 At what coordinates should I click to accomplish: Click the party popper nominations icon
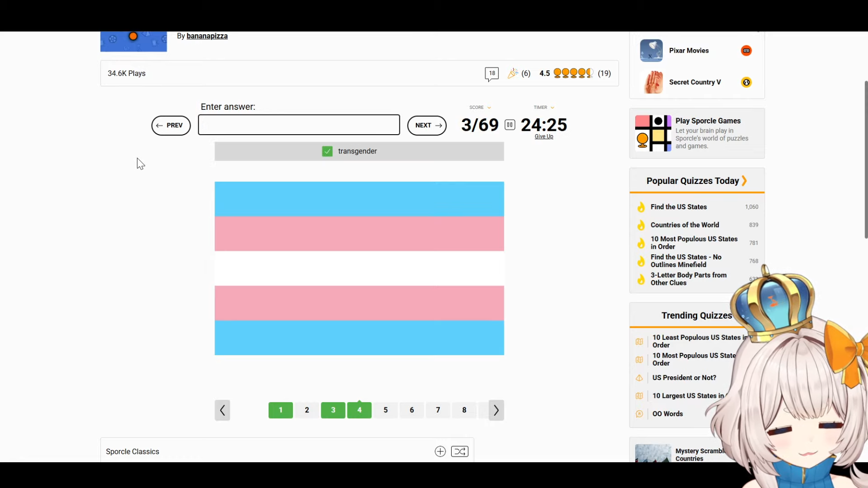[513, 73]
